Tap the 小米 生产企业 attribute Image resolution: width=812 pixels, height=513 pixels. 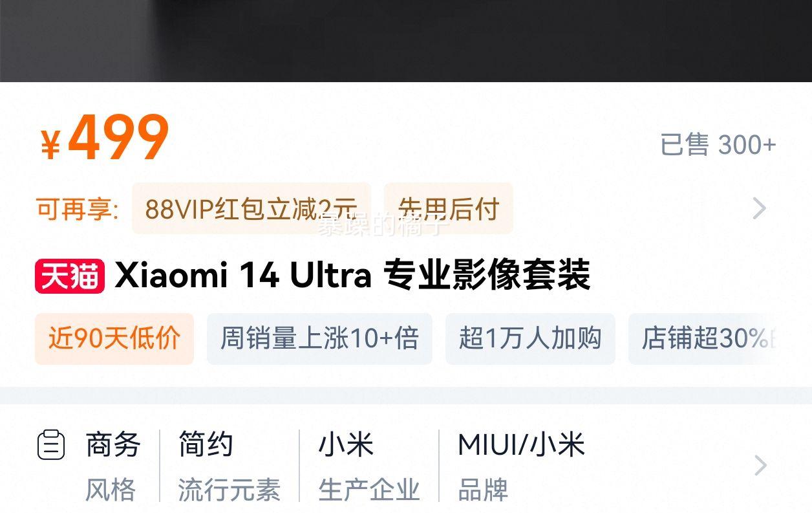pyautogui.click(x=369, y=466)
